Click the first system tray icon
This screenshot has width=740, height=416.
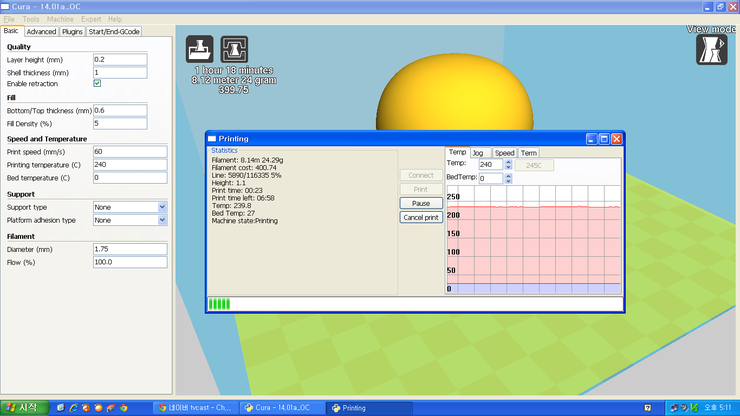pyautogui.click(x=673, y=408)
